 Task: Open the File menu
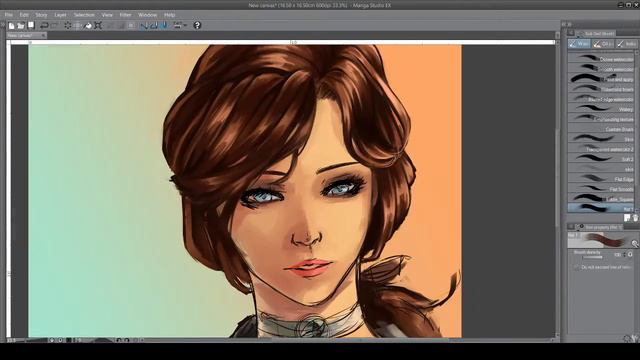click(8, 15)
